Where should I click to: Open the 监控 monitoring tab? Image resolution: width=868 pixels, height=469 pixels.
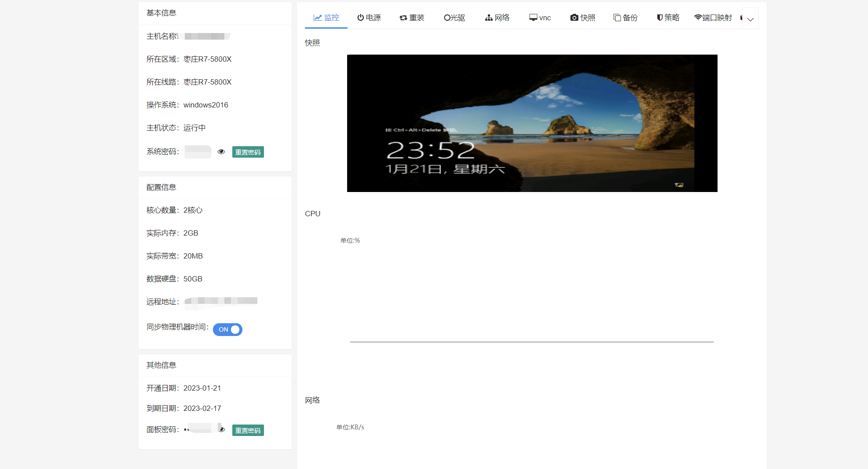[326, 18]
